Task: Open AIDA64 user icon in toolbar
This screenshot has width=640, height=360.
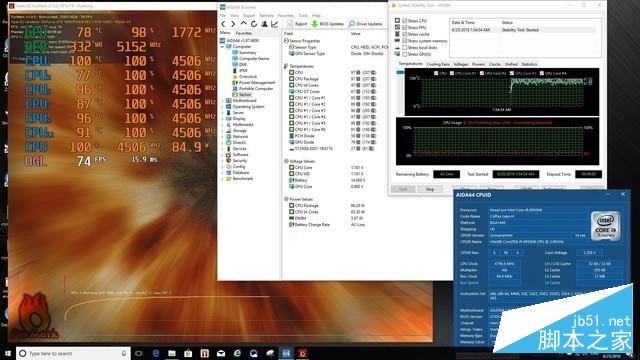Action: pyautogui.click(x=264, y=24)
